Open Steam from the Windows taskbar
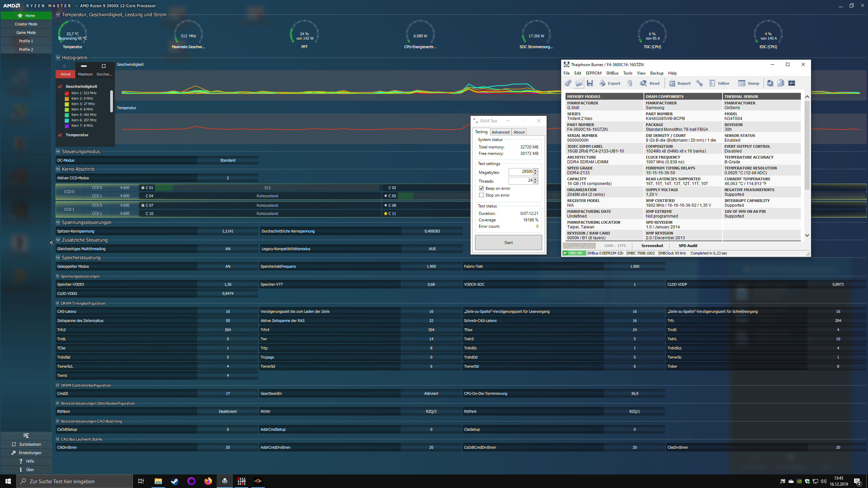Screen dimensions: 868x488 [175, 481]
